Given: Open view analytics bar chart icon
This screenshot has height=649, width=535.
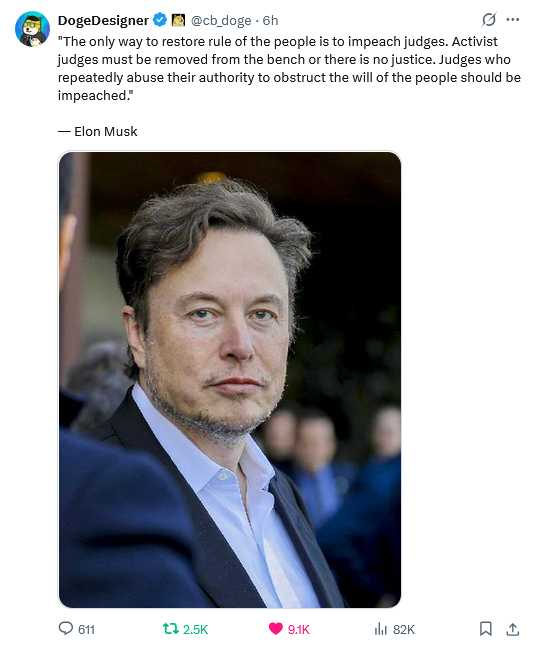Looking at the screenshot, I should 380,629.
